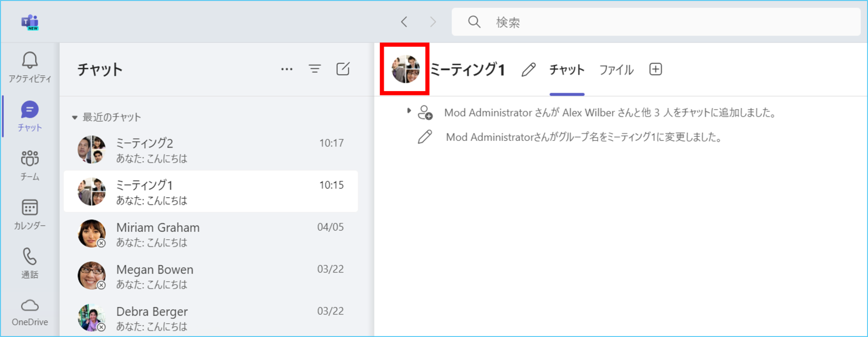Select the チャット tab in header
868x337 pixels.
pyautogui.click(x=567, y=70)
